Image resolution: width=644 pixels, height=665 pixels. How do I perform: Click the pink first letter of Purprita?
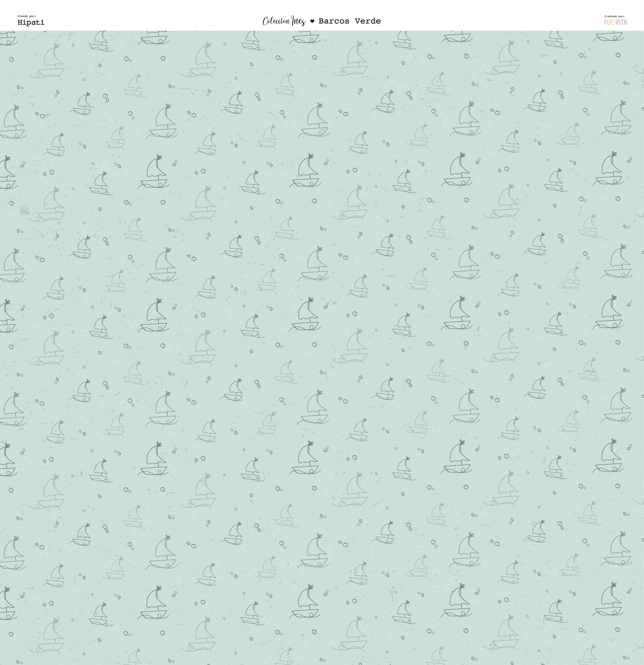pos(606,22)
